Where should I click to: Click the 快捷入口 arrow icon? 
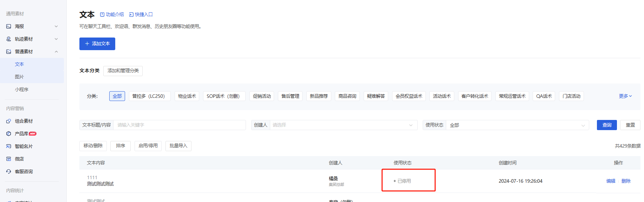(x=131, y=14)
